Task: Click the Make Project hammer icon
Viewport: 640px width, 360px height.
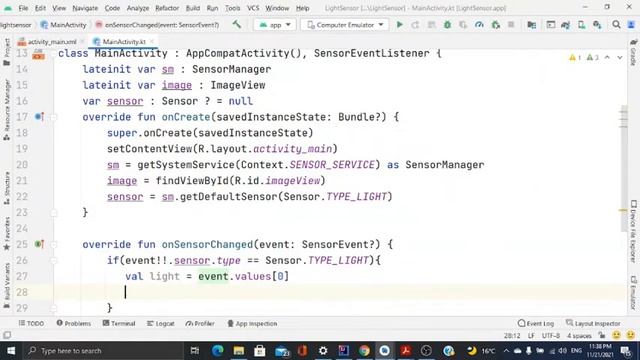Action: tap(236, 24)
